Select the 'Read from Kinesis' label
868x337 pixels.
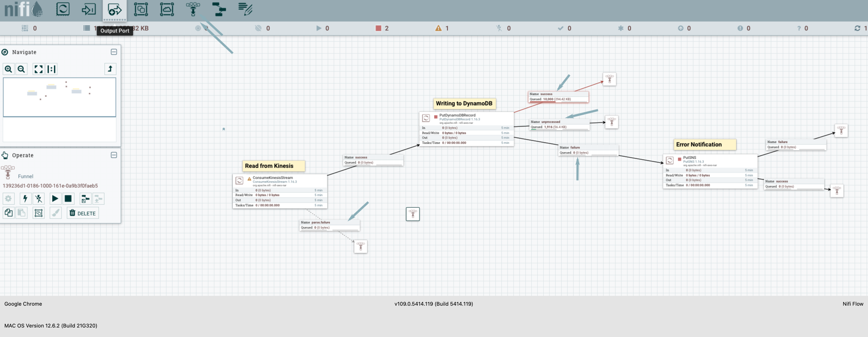[273, 166]
